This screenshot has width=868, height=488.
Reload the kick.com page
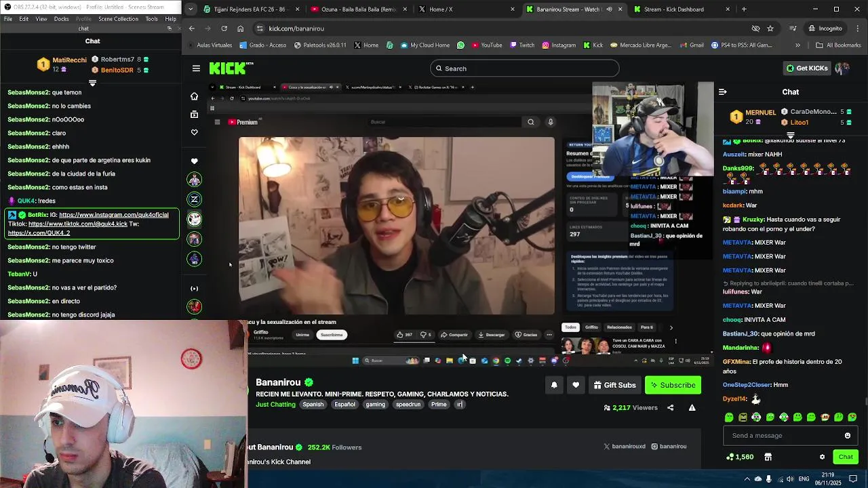pyautogui.click(x=224, y=28)
